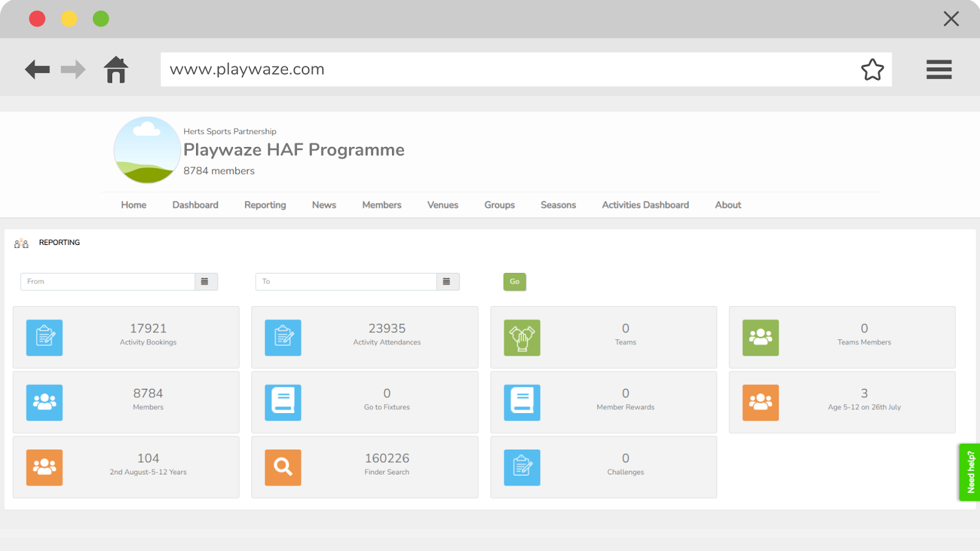Select the Reporting tab
The height and width of the screenshot is (551, 980).
click(x=265, y=205)
